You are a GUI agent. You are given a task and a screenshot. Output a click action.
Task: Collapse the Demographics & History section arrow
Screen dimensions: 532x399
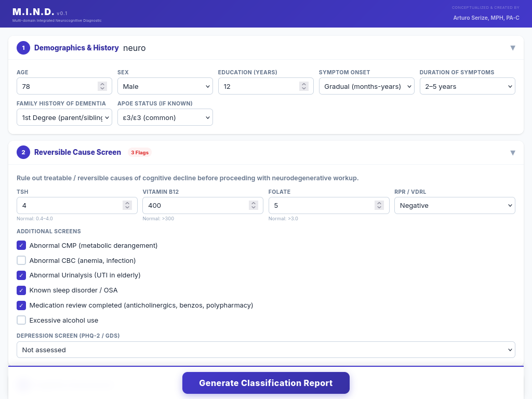512,48
